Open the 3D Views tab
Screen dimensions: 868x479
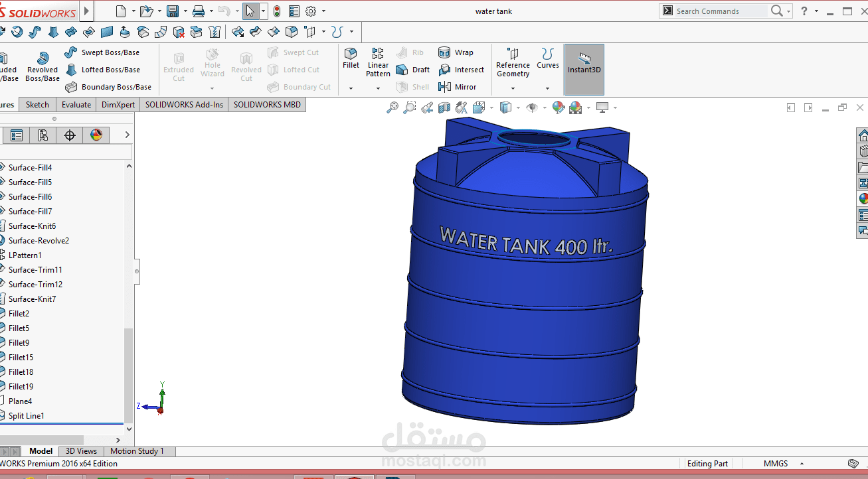(x=81, y=451)
